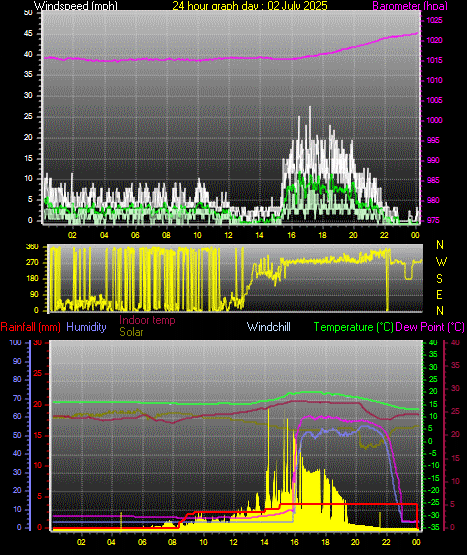The image size is (467, 555).
Task: Click the S compass direction label
Action: 440,279
